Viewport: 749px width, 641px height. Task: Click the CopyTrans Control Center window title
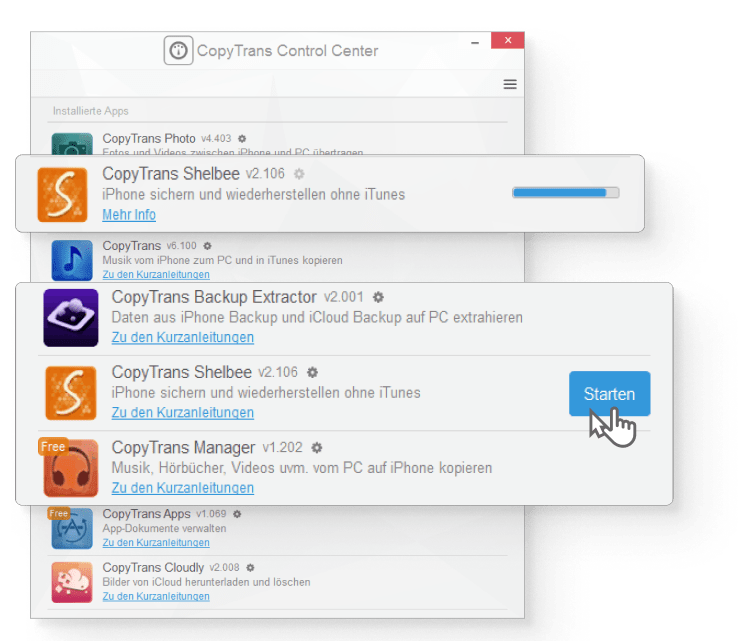coord(288,51)
